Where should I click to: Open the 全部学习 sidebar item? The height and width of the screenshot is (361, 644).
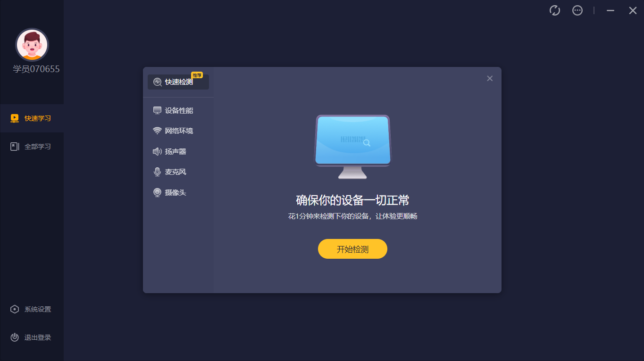click(32, 147)
